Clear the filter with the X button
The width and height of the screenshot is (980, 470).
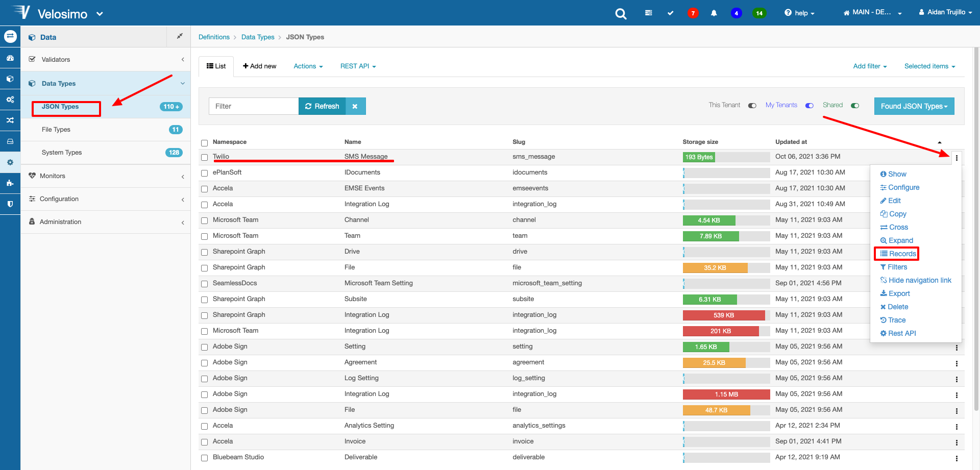pyautogui.click(x=355, y=106)
